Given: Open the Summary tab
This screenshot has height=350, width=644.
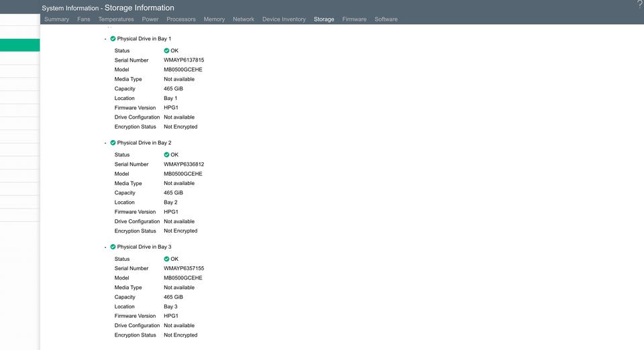Looking at the screenshot, I should coord(56,19).
